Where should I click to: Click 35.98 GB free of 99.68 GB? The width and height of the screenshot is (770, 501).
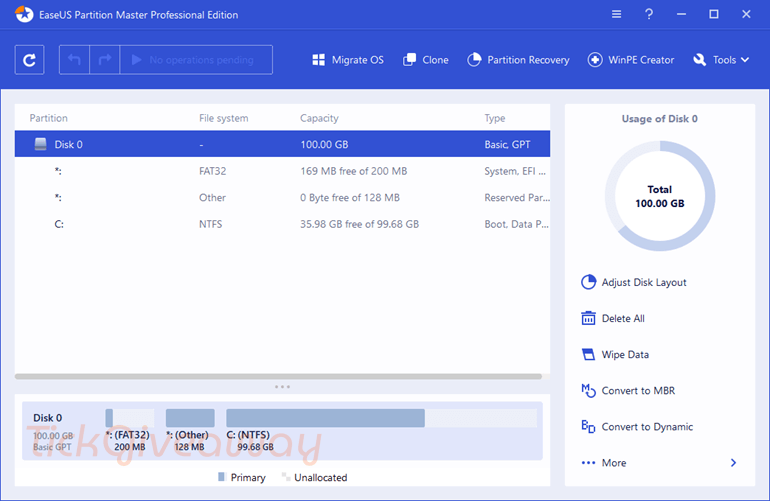(x=359, y=224)
